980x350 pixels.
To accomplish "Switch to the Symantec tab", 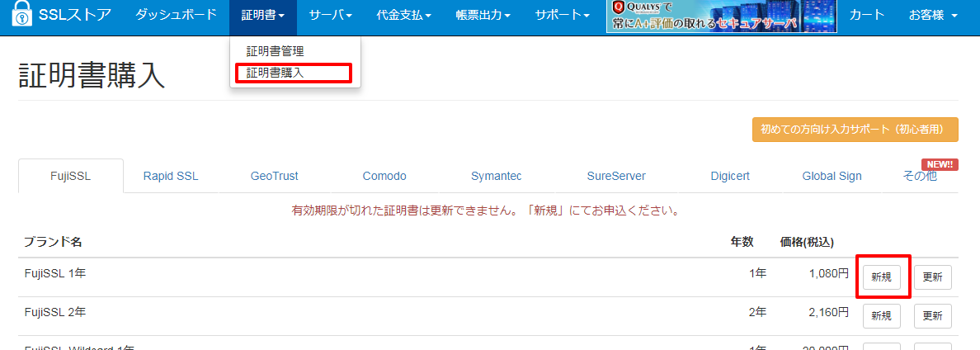I will pos(497,177).
